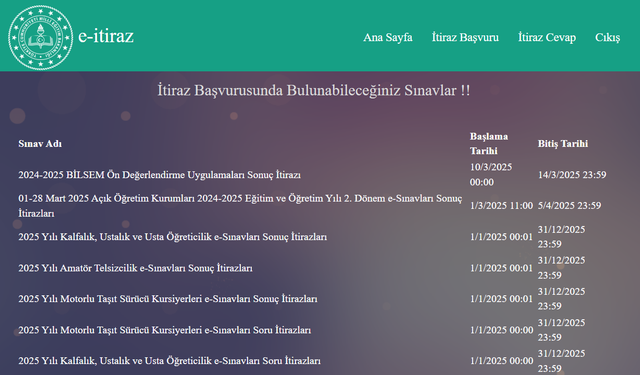
Task: Click the end date 14/3/2025 23:59
Action: (572, 175)
